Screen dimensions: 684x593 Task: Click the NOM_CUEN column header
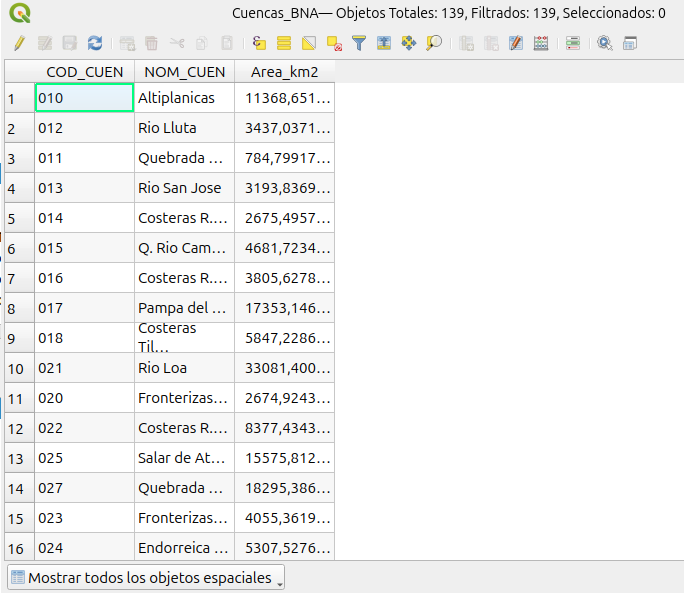click(x=184, y=72)
